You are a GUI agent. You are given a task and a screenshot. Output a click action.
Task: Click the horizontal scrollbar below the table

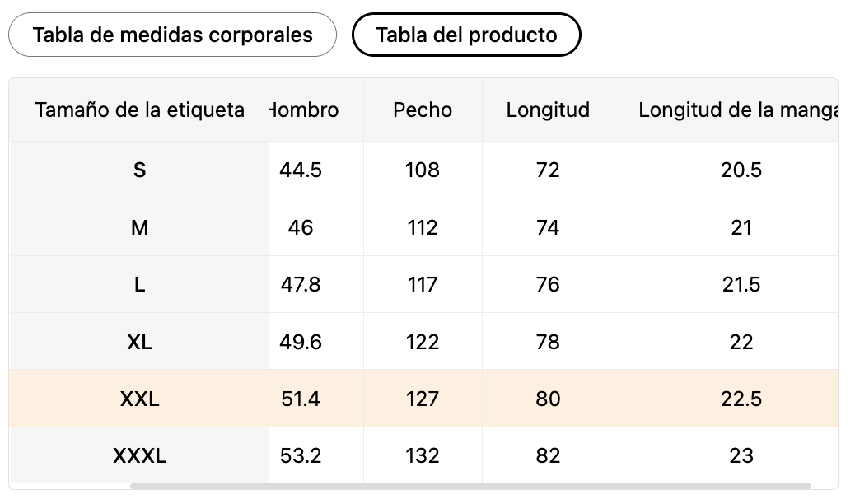470,486
